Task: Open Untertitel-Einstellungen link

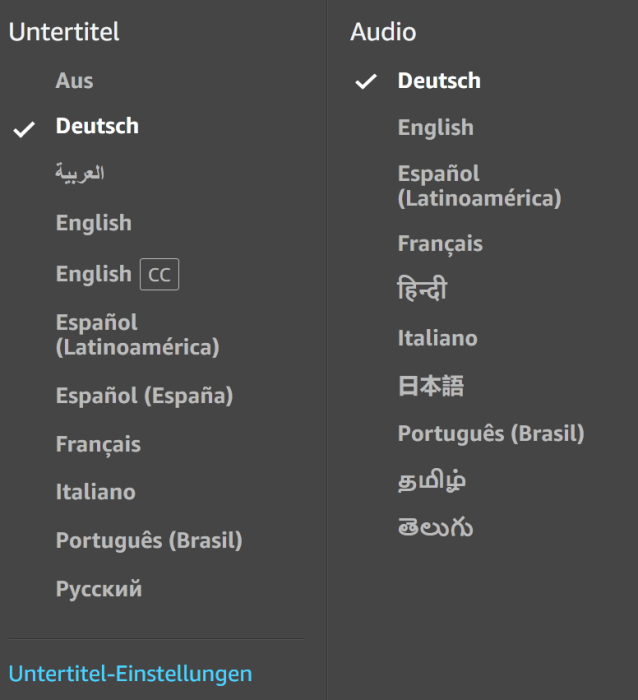Action: [x=130, y=674]
